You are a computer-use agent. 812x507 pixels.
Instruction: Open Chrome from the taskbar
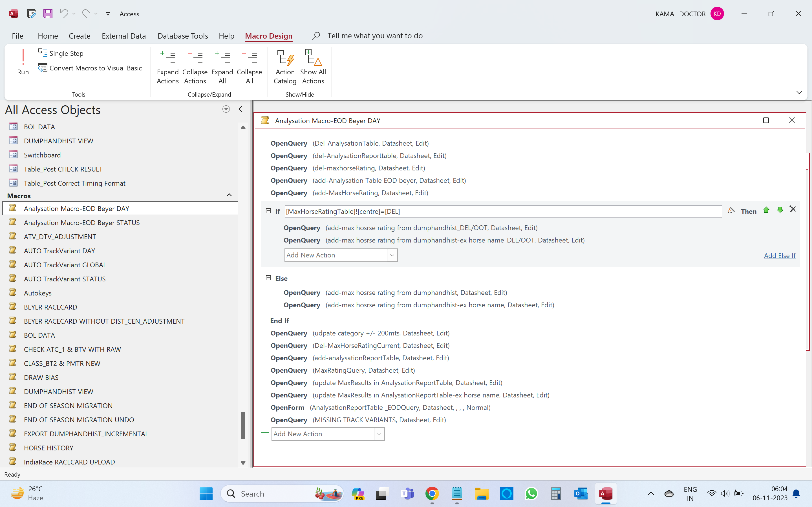coord(432,494)
